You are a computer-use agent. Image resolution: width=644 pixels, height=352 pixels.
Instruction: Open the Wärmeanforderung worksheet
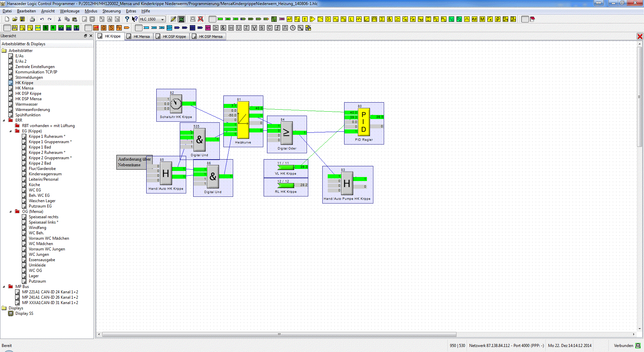(x=32, y=110)
